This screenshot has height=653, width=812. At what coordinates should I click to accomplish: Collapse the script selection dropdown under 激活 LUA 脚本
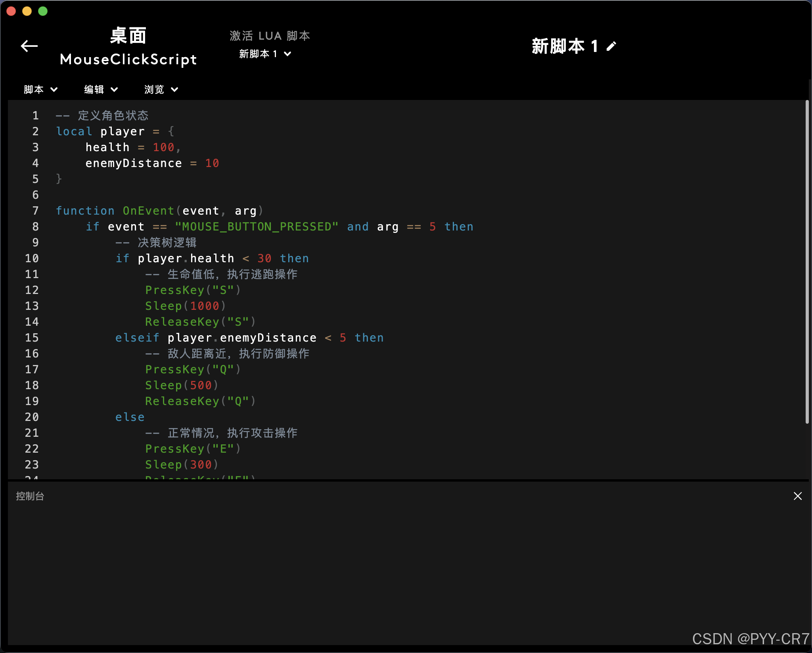pos(287,54)
